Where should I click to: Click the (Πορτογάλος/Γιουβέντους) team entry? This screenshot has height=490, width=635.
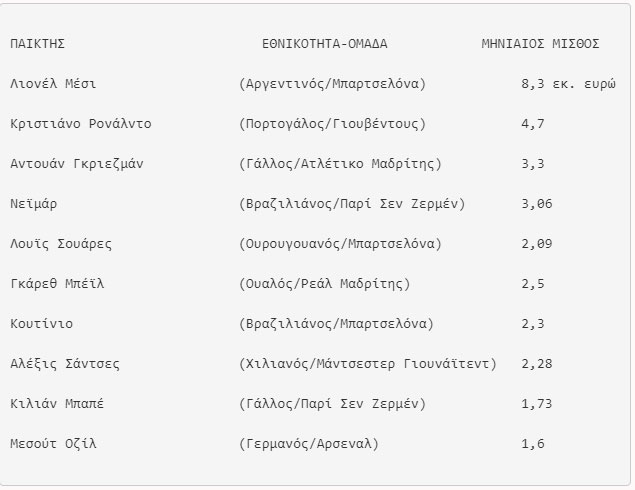(x=333, y=124)
